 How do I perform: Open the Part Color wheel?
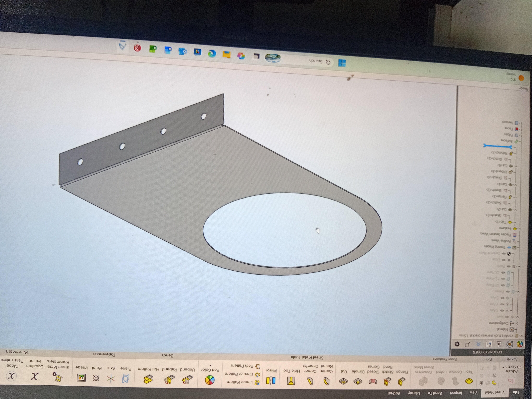coord(210,380)
